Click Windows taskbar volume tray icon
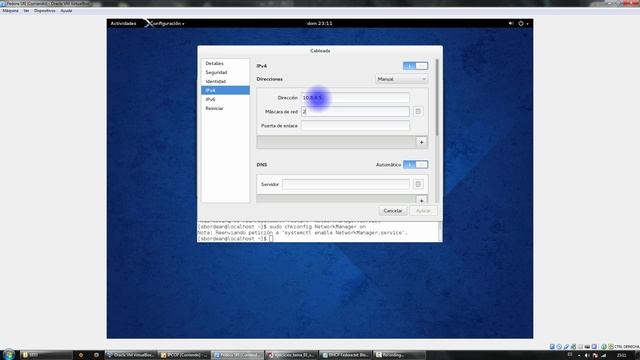Image resolution: width=640 pixels, height=360 pixels. pyautogui.click(x=587, y=356)
